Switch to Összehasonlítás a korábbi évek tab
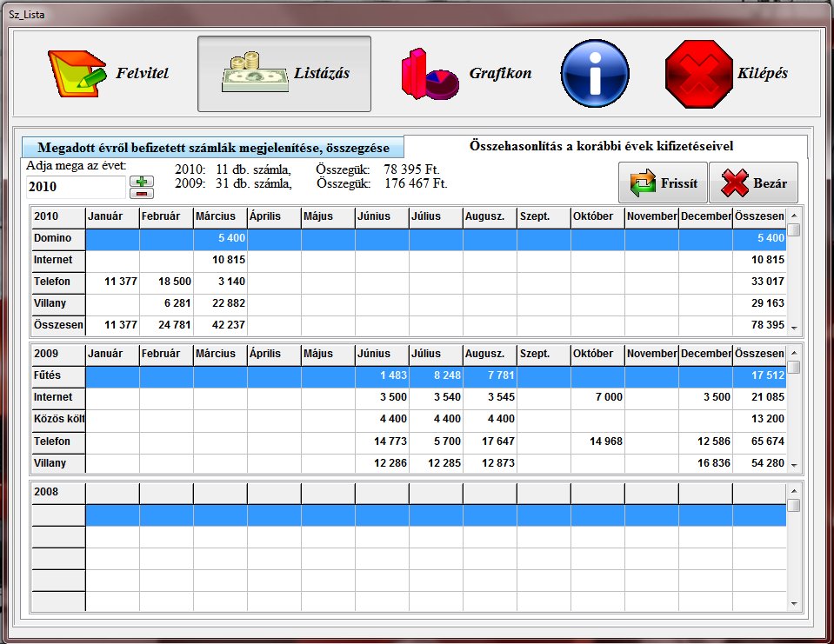834x644 pixels. click(x=605, y=146)
